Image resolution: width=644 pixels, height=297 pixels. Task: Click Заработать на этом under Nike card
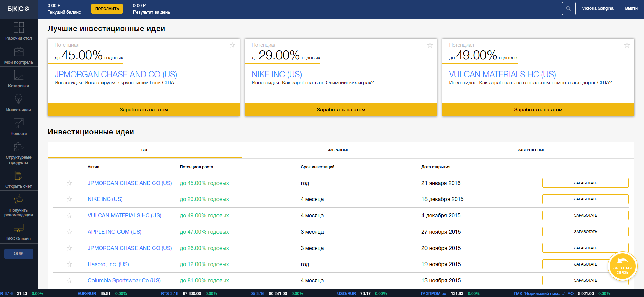coord(341,110)
